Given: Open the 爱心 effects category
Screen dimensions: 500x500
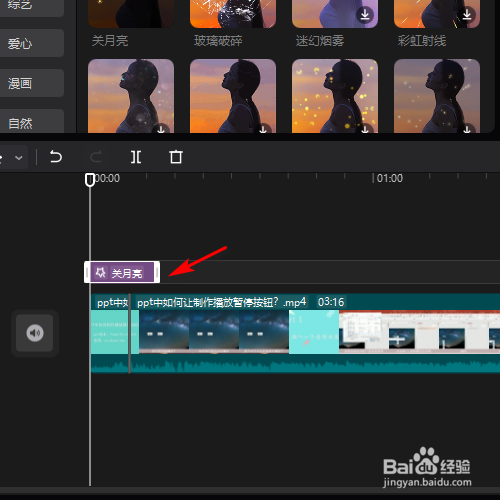Looking at the screenshot, I should tap(32, 43).
